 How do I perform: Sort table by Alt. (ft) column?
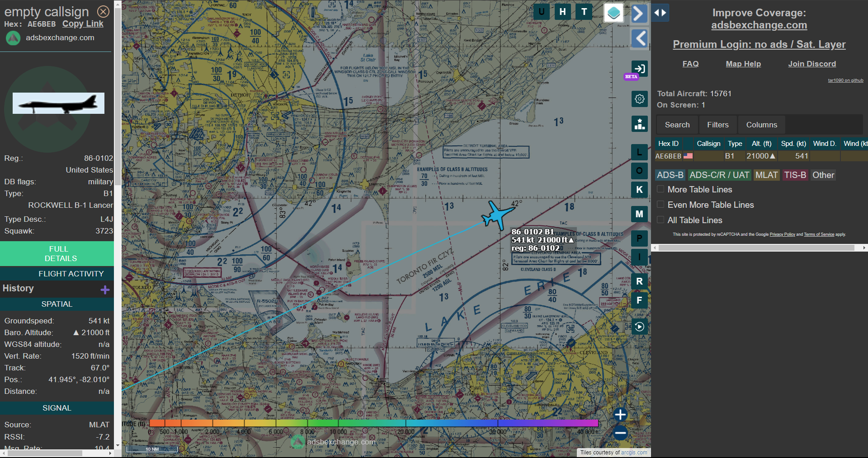click(x=761, y=144)
